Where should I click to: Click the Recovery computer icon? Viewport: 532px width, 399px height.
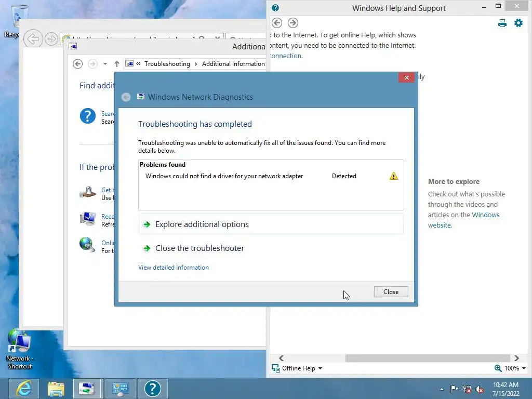pos(88,219)
